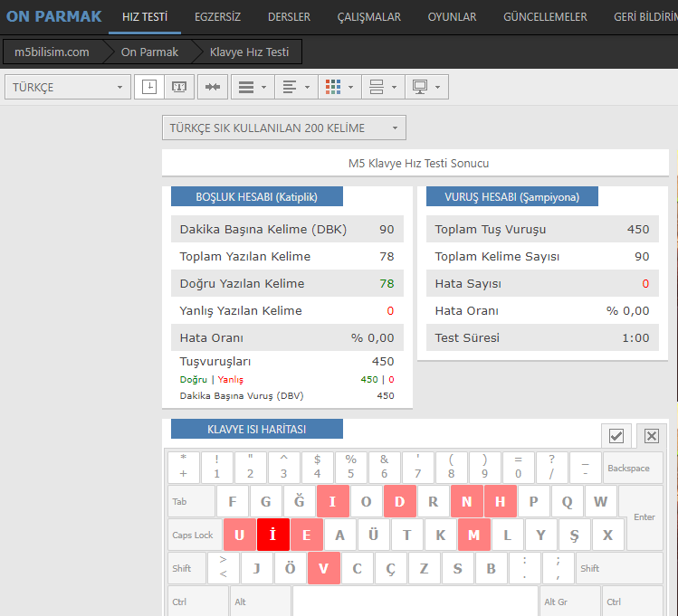The height and width of the screenshot is (616, 678).
Task: Click the VURUŞ HESABI (Şampiyona) header
Action: click(512, 196)
